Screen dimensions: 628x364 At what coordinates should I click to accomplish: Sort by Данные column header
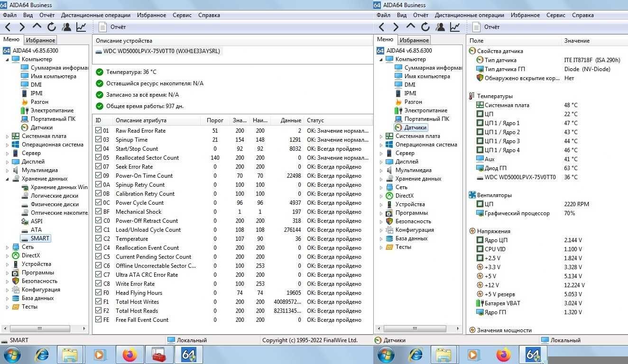(287, 120)
